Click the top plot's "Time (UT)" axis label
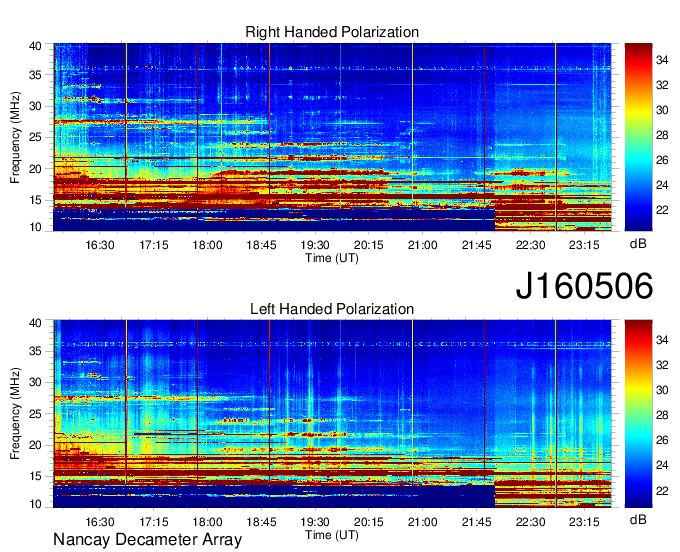The image size is (680, 552). tap(332, 258)
